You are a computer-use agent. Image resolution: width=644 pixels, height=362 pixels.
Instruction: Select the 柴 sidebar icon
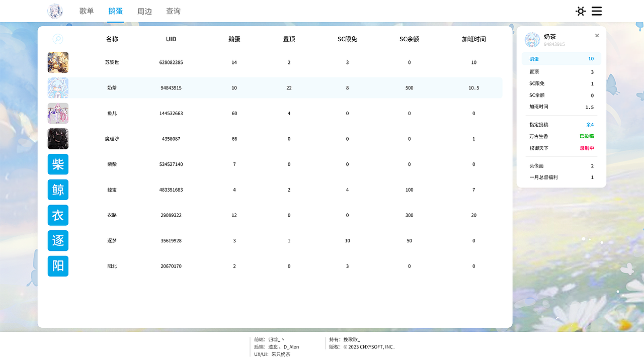point(58,164)
